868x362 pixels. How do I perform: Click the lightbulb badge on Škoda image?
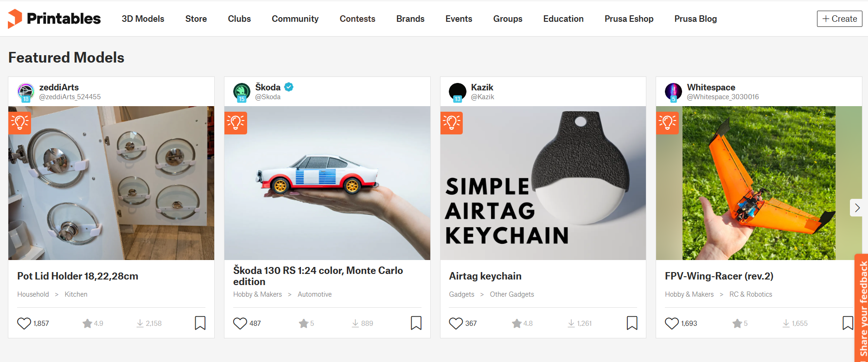(236, 123)
